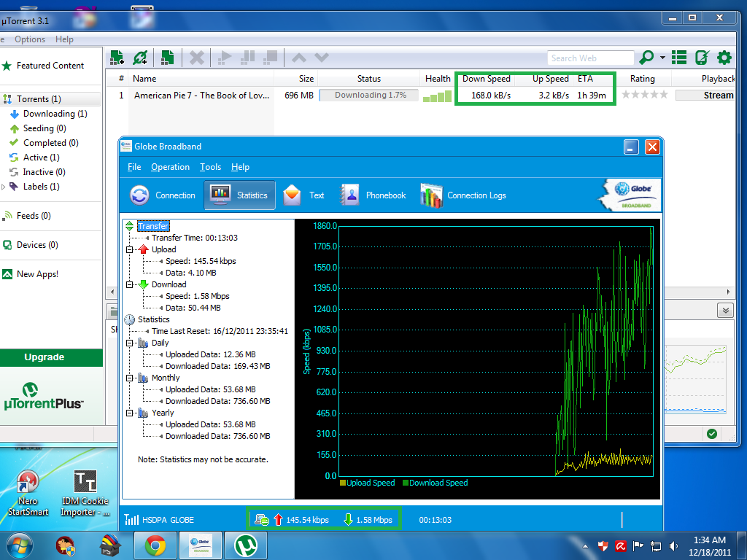This screenshot has height=560, width=747.
Task: Collapse the Upload tree node
Action: tap(129, 249)
